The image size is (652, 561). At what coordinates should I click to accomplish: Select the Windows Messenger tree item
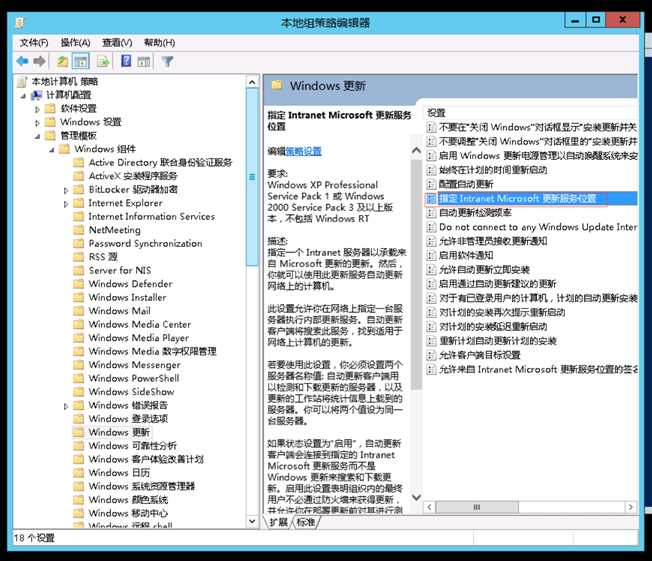pyautogui.click(x=134, y=365)
